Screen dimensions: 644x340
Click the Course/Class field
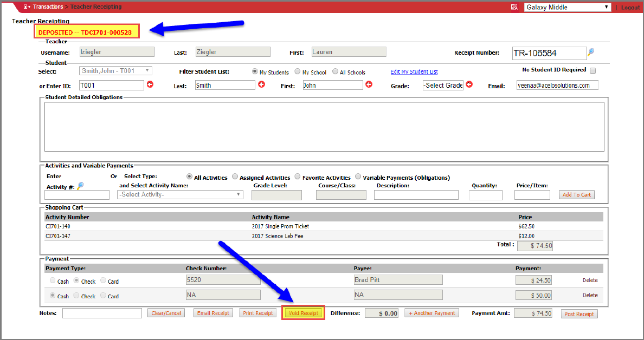coord(341,195)
